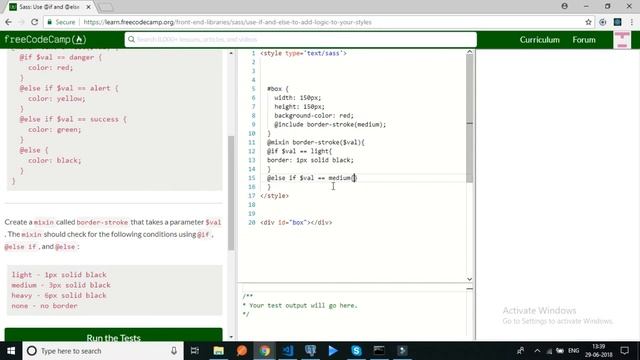The image size is (640, 360).
Task: Open File Explorer from taskbar
Action: click(218, 351)
